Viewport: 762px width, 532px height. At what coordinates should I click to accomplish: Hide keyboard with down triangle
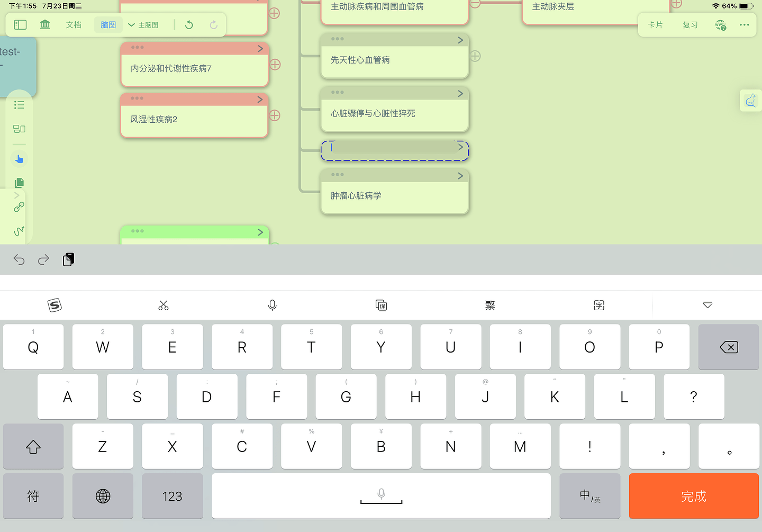click(707, 305)
